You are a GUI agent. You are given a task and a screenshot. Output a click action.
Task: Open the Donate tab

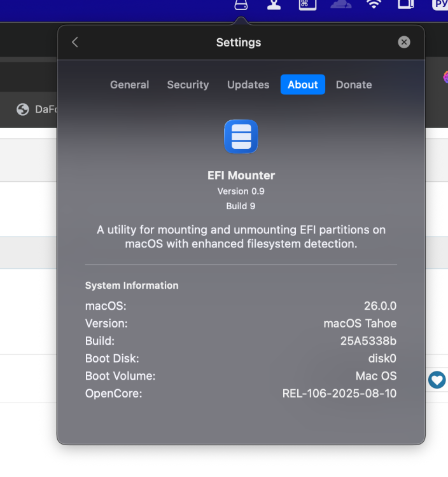354,85
